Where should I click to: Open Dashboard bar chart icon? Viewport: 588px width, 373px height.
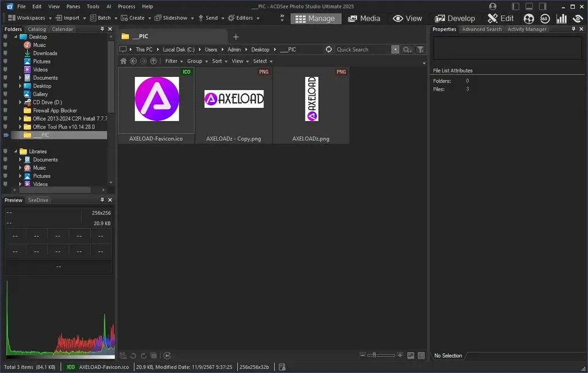pyautogui.click(x=562, y=19)
